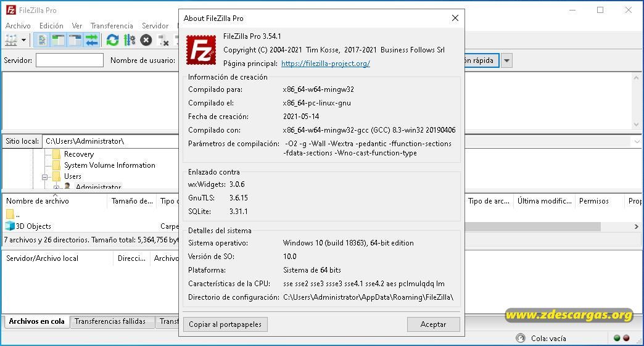Toggle the remote directory tree view
Screen dimensions: 644x346
pos(75,40)
